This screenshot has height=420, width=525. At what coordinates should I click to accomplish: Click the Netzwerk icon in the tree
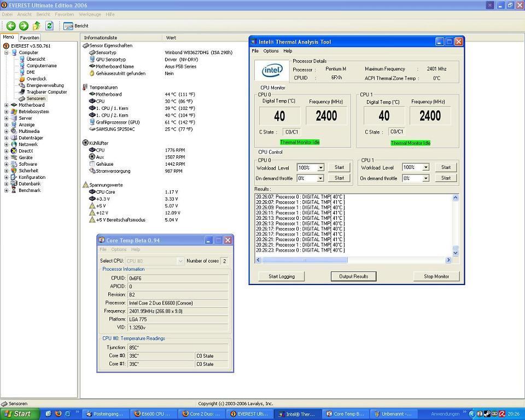point(14,144)
